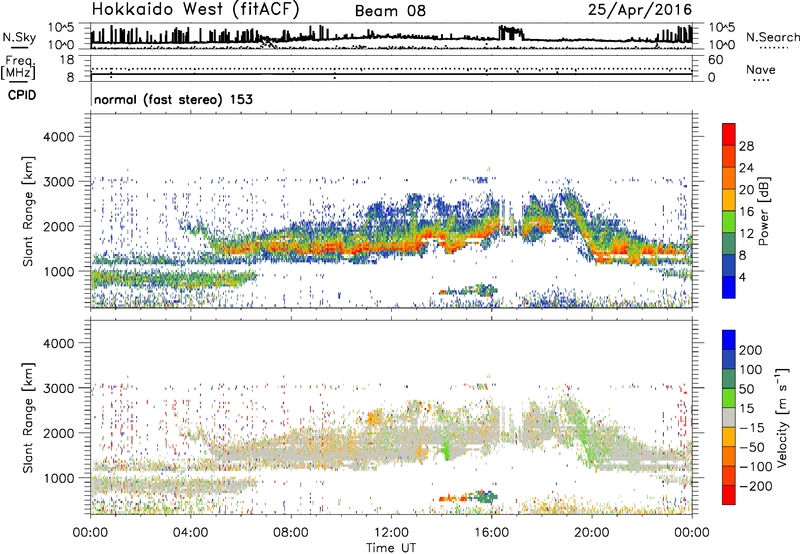The image size is (800, 554).
Task: Click the orange-green velocity echo near 15:00 UT
Action: (468, 496)
